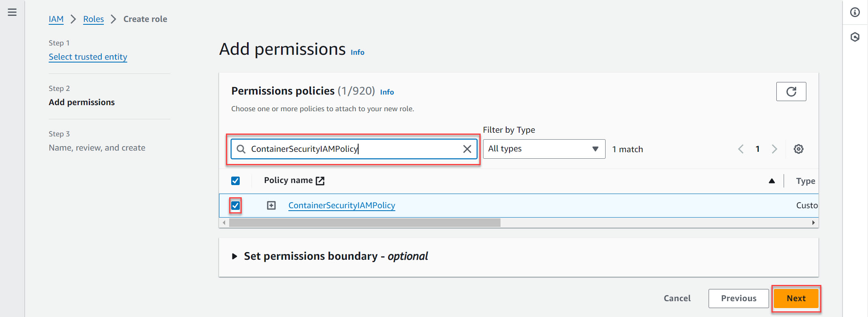Expand Set permissions boundary section
Image resolution: width=868 pixels, height=317 pixels.
pos(234,257)
